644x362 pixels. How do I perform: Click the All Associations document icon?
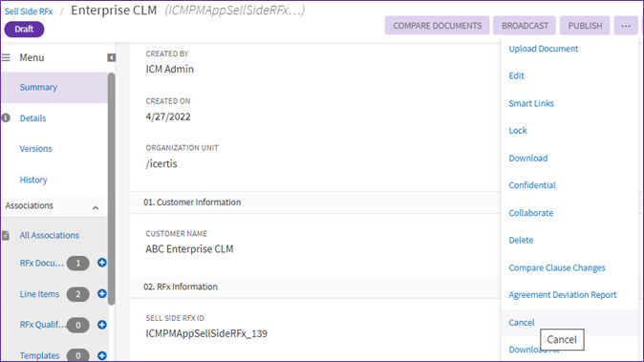tap(6, 235)
